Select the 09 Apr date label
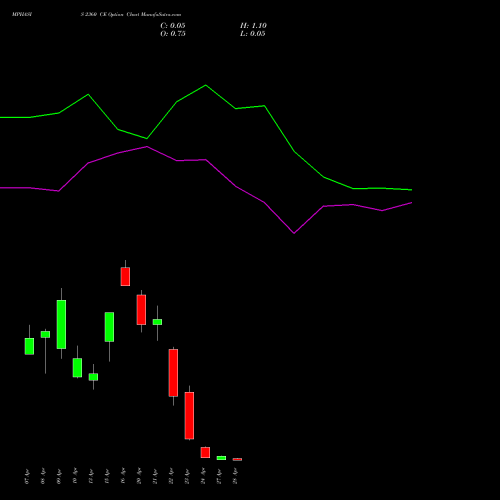Screen dimensions: 500x500 pos(59,476)
